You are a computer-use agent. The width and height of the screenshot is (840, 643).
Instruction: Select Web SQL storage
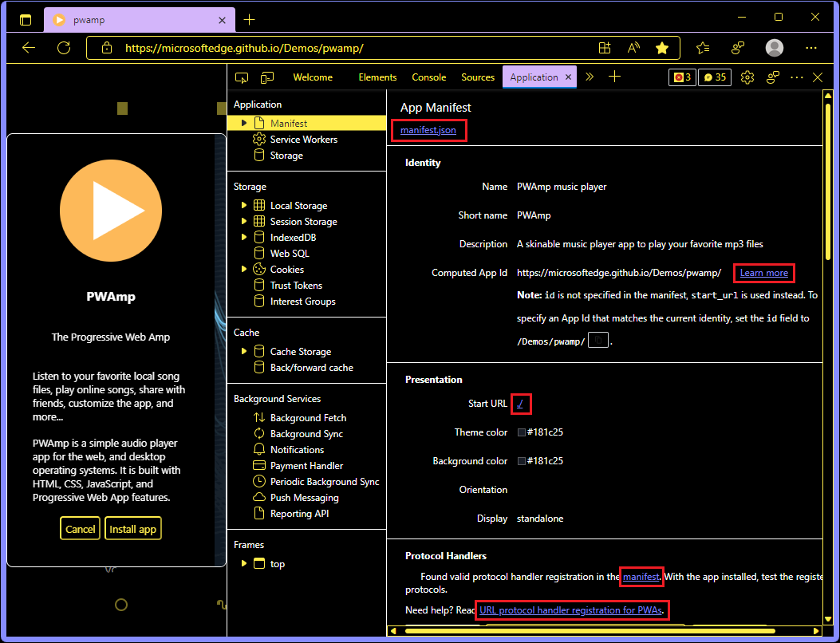point(290,254)
